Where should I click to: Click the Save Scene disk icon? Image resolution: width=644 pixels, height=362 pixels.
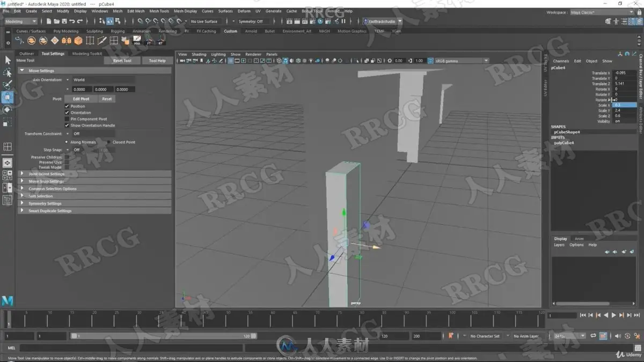64,21
